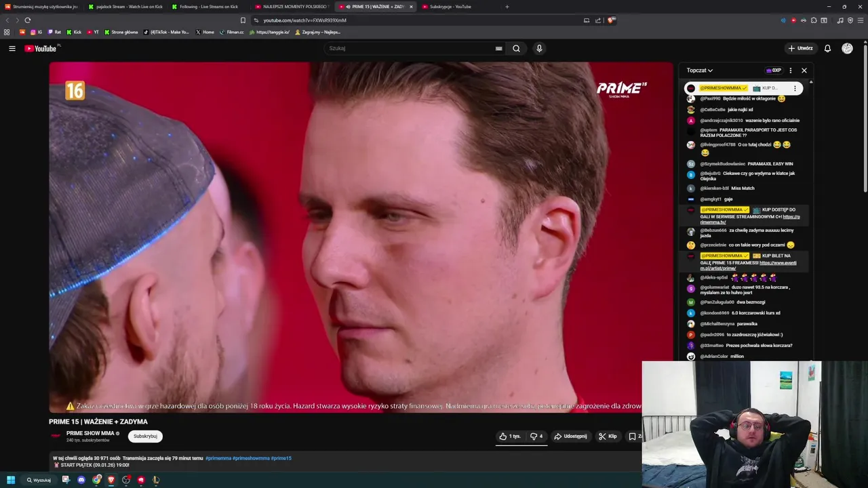Viewport: 868px width, 488px height.
Task: Close the PRIME 15 browser tab
Action: coord(411,7)
